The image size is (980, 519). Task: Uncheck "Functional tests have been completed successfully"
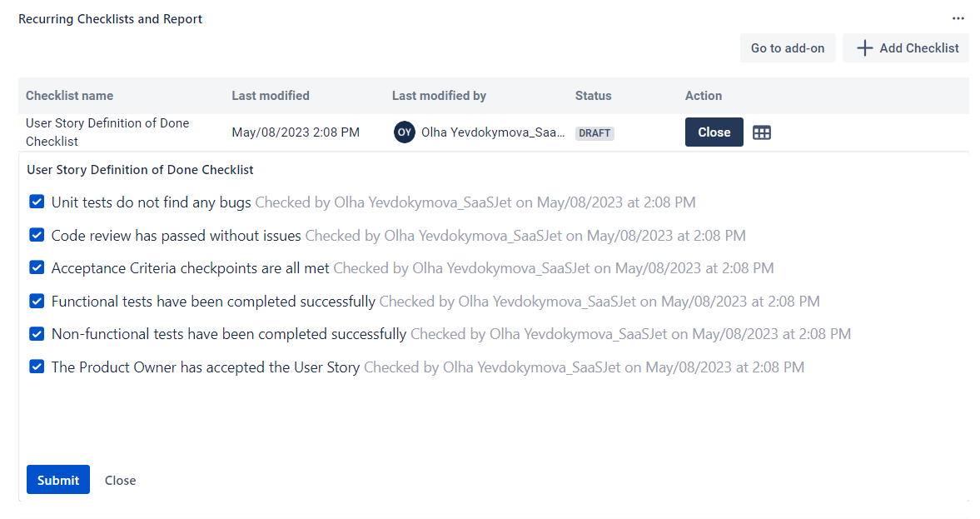(x=36, y=301)
